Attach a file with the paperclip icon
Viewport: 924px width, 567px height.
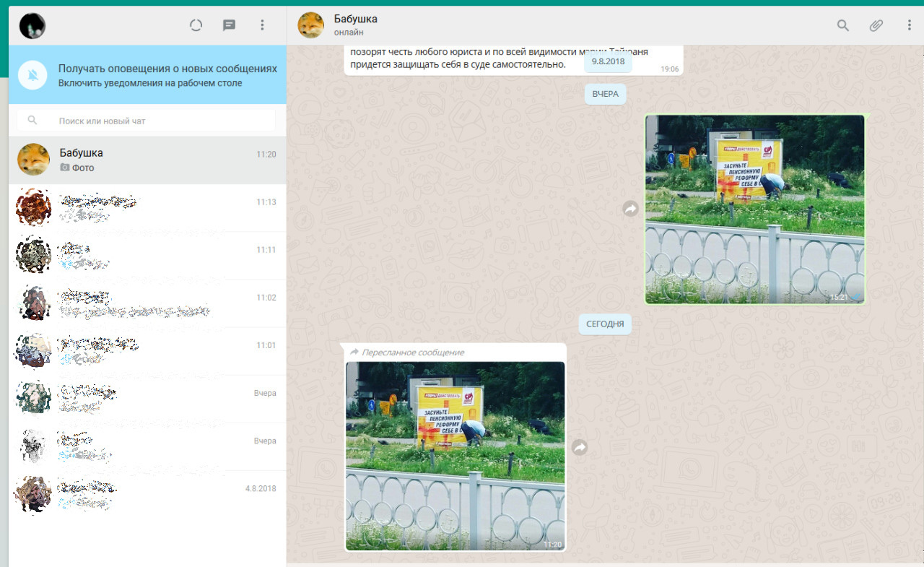(x=876, y=25)
